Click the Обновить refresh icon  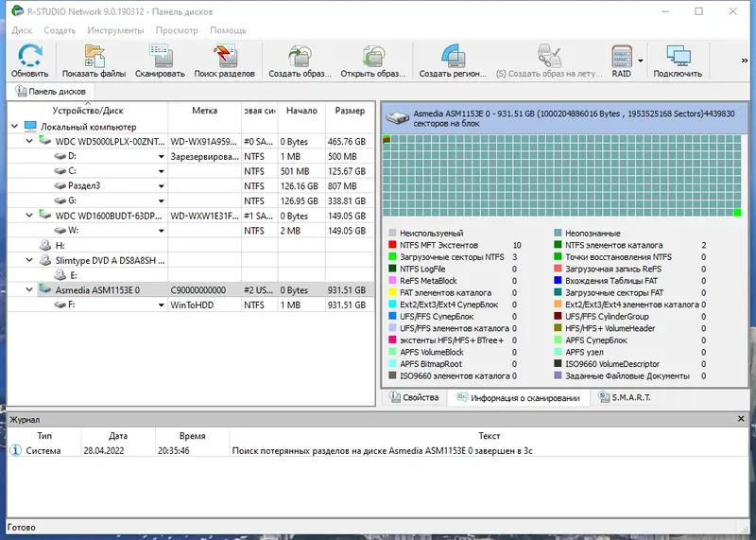point(30,56)
